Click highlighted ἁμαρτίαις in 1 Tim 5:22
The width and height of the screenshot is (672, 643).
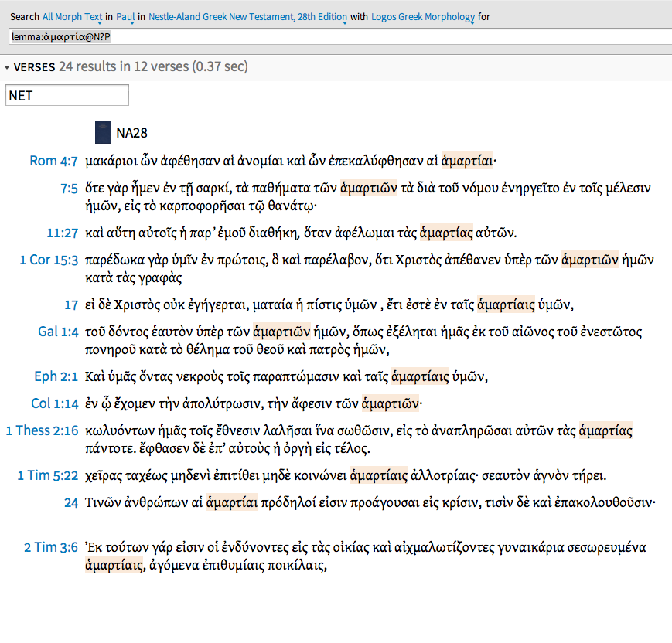(x=379, y=475)
